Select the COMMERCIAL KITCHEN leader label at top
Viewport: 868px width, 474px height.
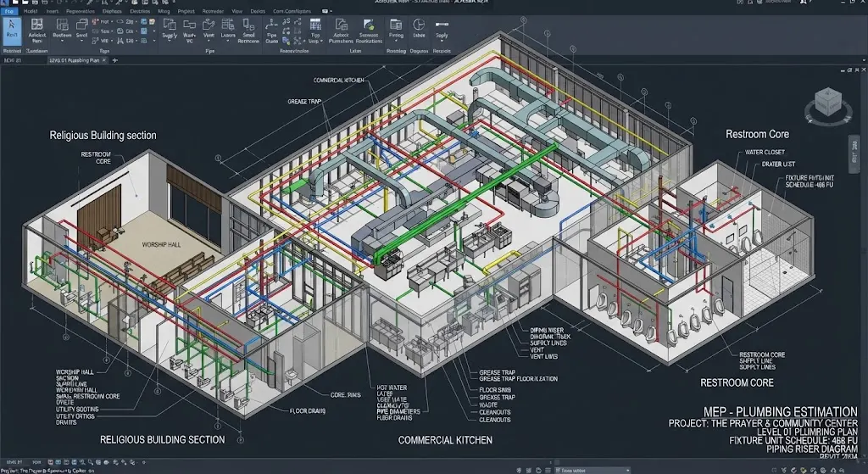click(339, 81)
